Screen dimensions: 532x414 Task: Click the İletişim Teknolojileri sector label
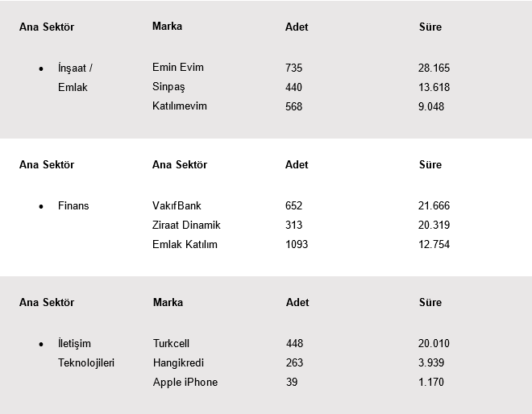[85, 353]
